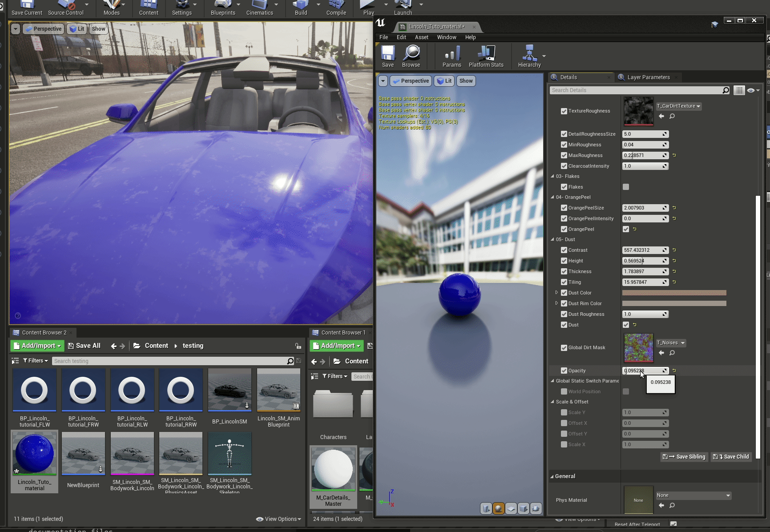Image resolution: width=770 pixels, height=532 pixels.
Task: Click the Build toolbar icon
Action: coord(301,8)
